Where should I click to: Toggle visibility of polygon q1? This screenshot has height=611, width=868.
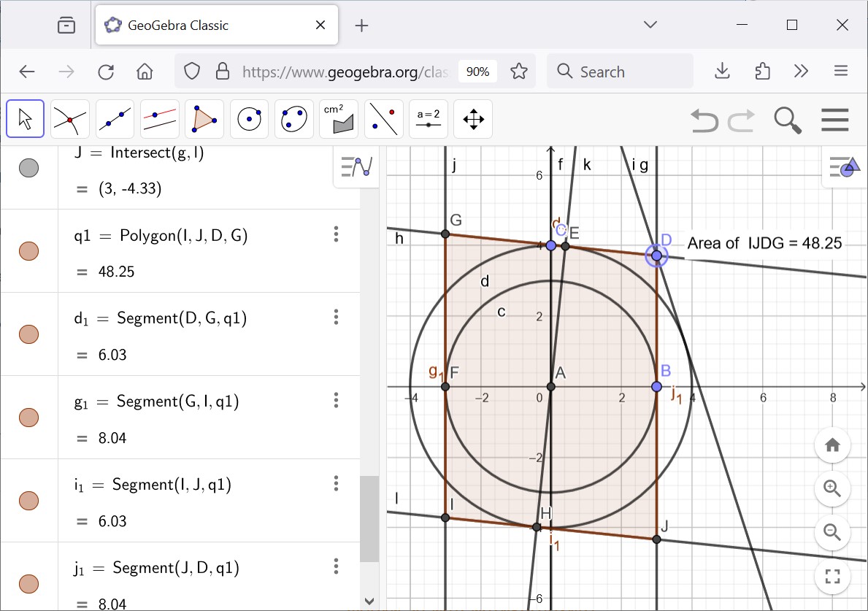pos(28,250)
